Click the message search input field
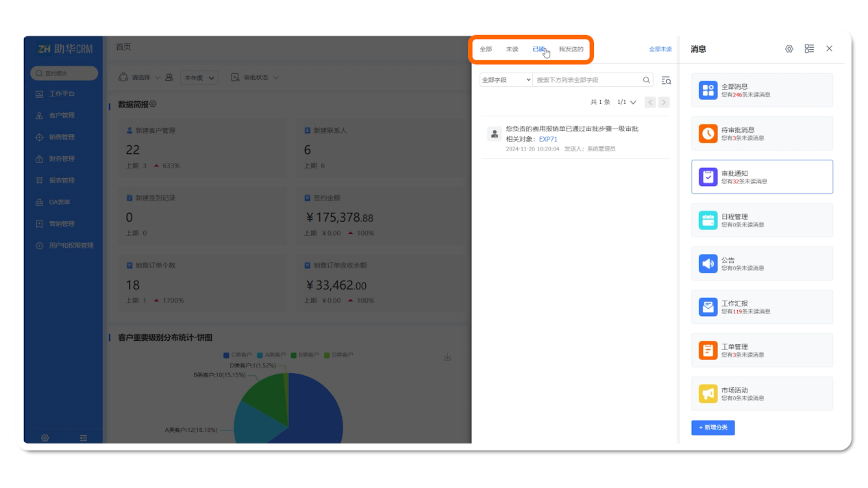868x488 pixels. tap(586, 80)
